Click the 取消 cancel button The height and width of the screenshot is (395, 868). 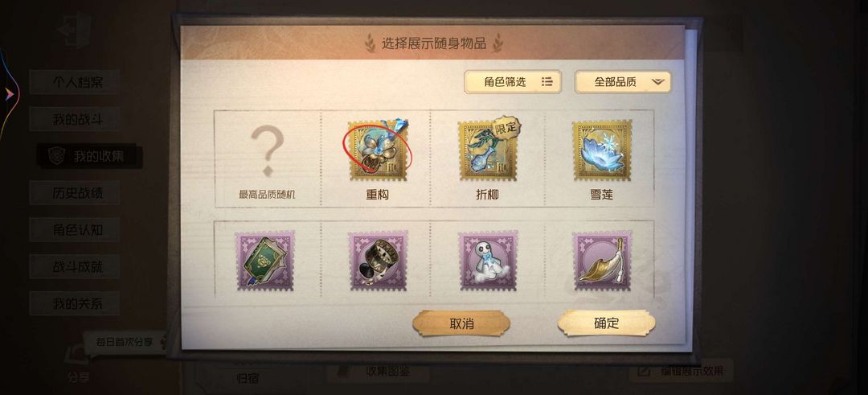[x=461, y=323]
